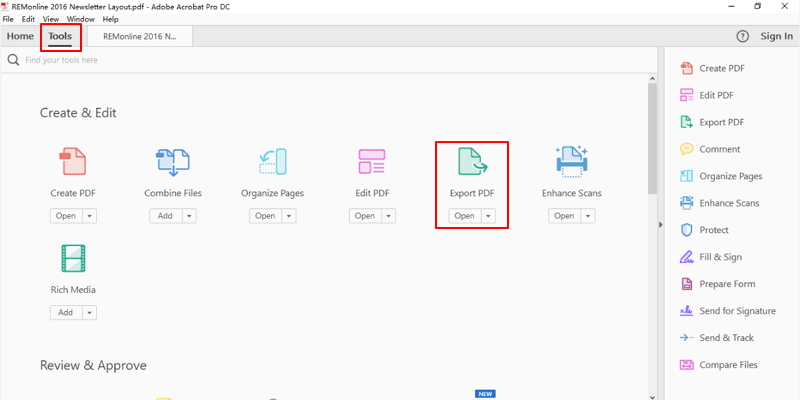Click Comment label in right sidebar
The image size is (800, 400).
[720, 149]
